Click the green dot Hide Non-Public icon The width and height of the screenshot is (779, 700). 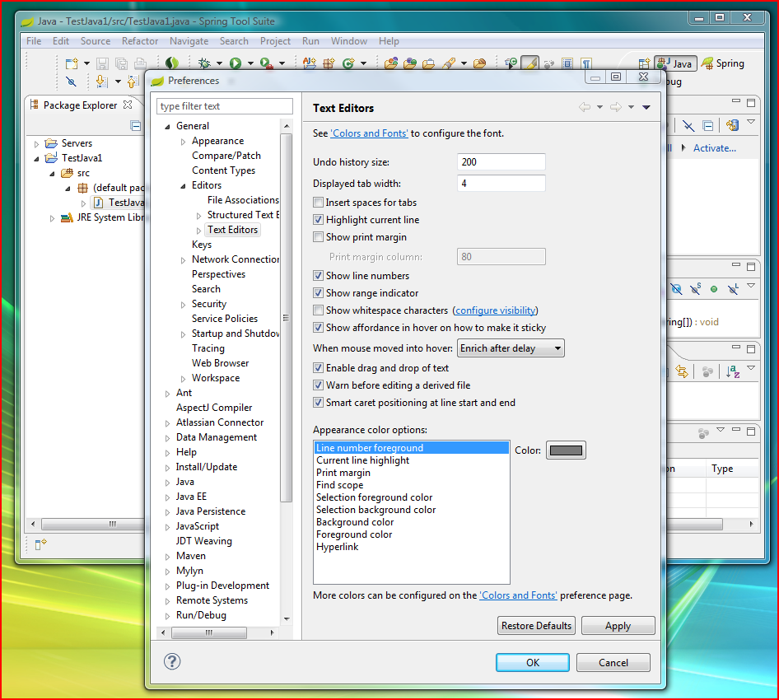(714, 289)
